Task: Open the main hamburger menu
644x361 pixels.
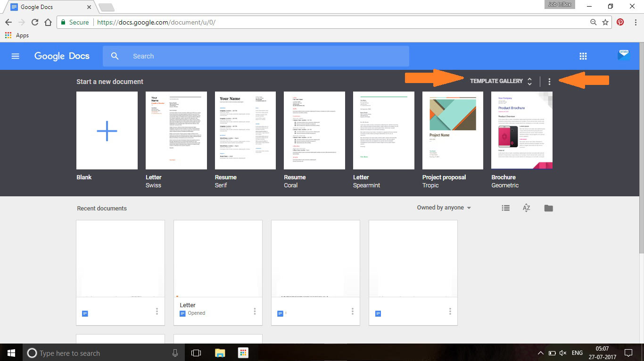Action: [15, 56]
